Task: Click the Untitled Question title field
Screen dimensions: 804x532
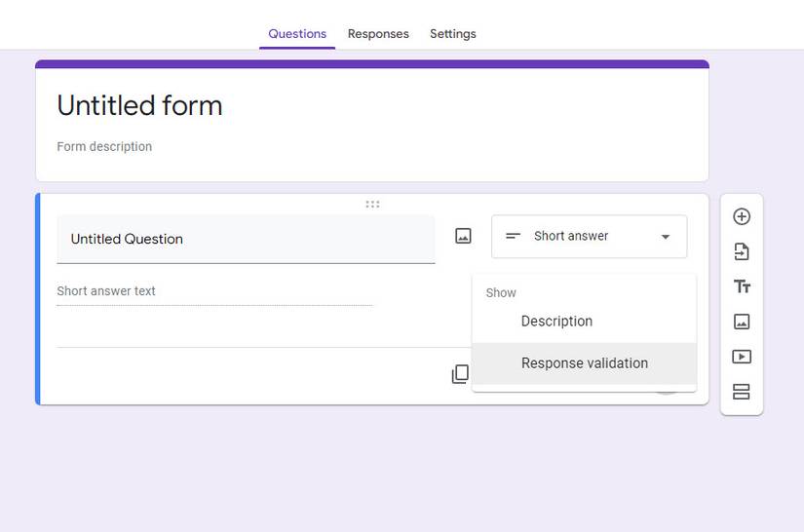Action: [246, 240]
